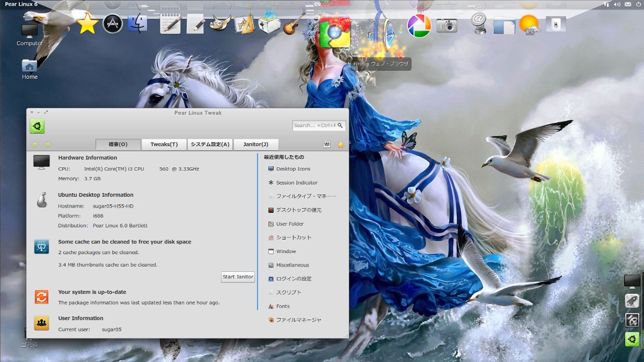Viewport: 644px width, 362px height.
Task: Click the network indicator in top bar
Action: pyautogui.click(x=607, y=4)
